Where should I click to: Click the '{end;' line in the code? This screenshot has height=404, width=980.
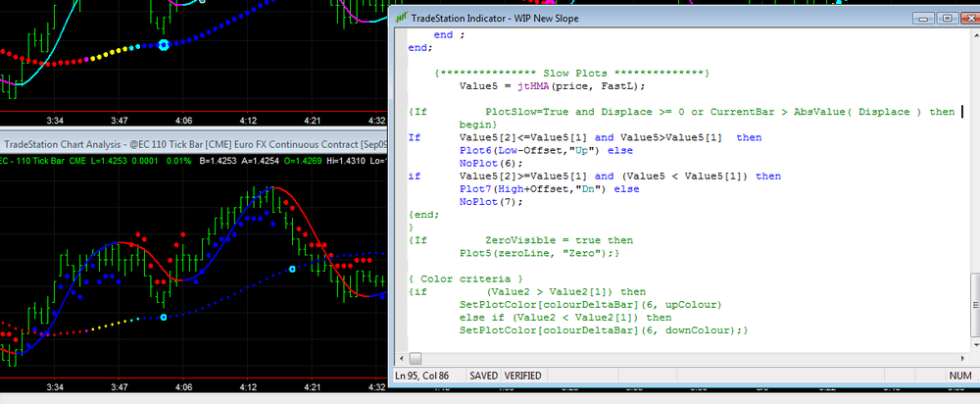[x=423, y=215]
